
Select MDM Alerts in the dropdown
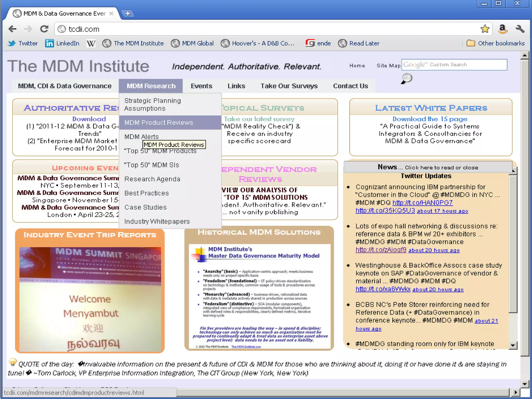170,137
